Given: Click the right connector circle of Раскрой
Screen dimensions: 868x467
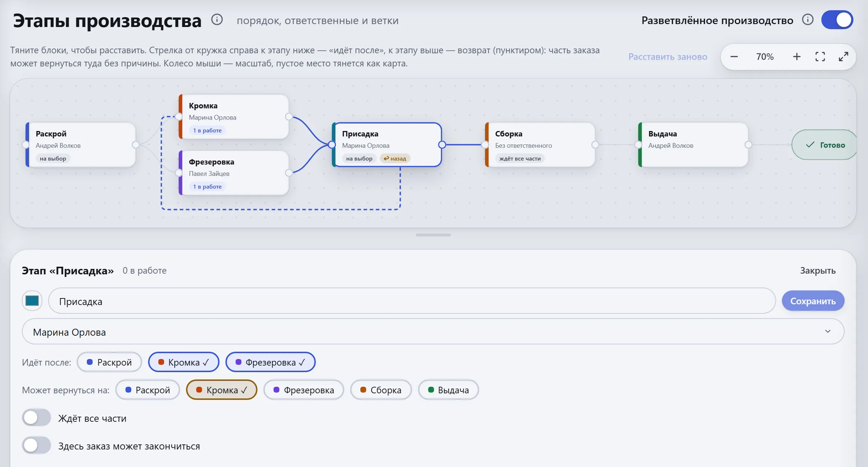Looking at the screenshot, I should click(x=136, y=145).
